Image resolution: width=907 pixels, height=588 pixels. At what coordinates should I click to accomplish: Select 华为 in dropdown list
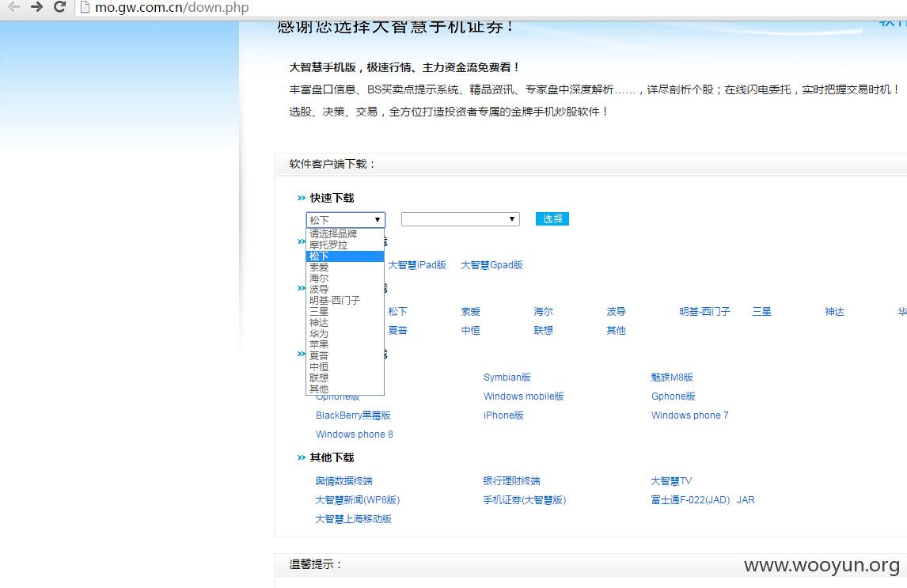tap(345, 334)
